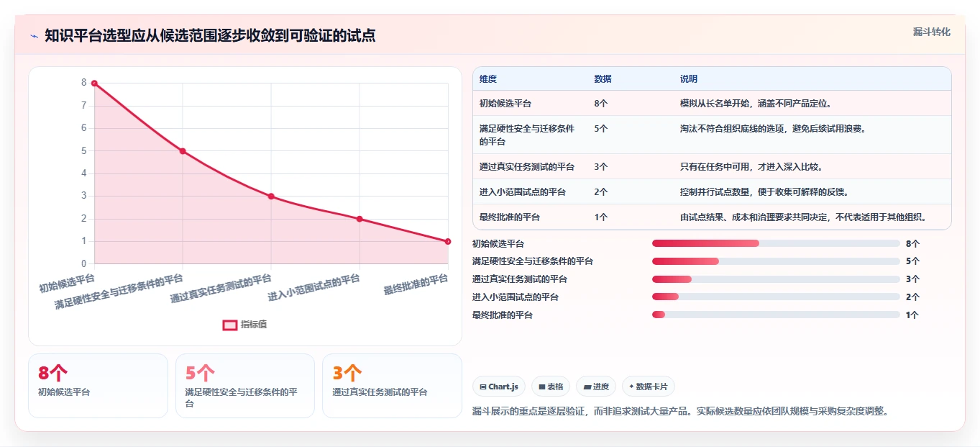
Task: Click the chart data point at value 3
Action: point(271,197)
